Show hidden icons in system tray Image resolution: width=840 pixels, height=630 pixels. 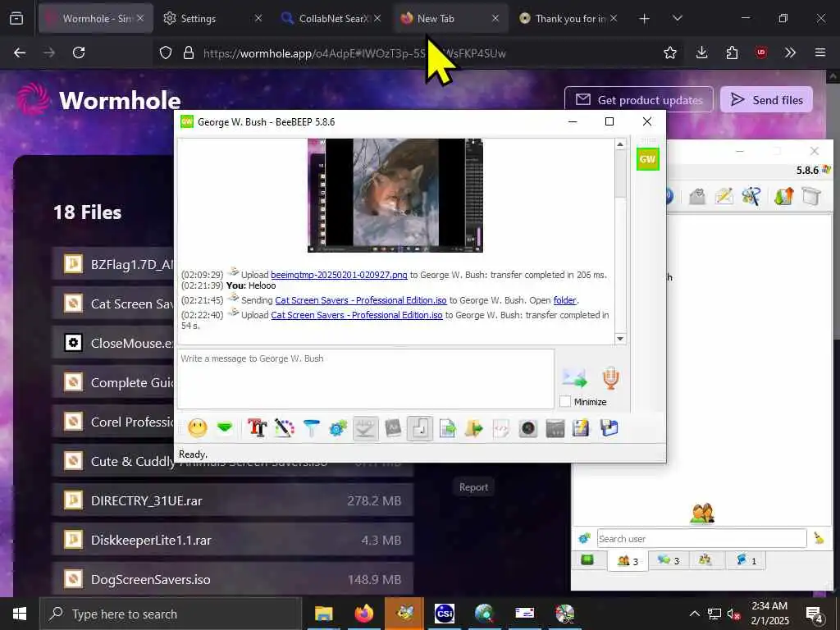click(x=694, y=614)
